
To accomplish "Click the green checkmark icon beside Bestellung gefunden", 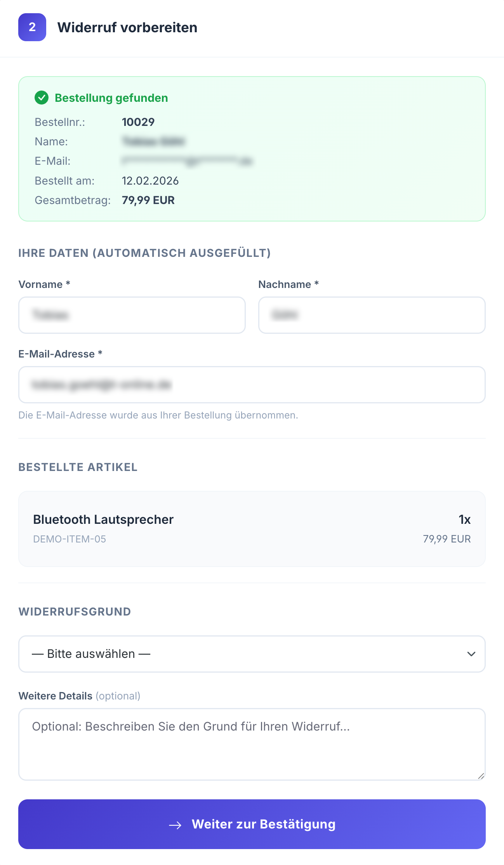I will (x=42, y=98).
